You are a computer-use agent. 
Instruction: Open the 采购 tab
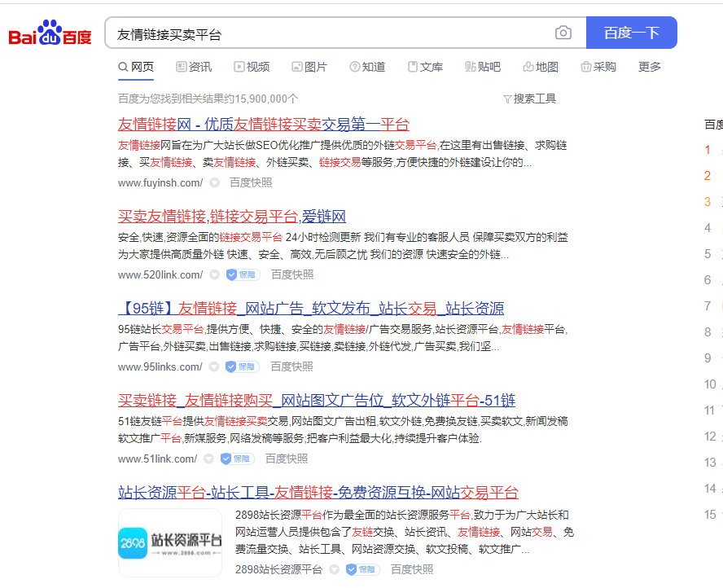[x=598, y=68]
